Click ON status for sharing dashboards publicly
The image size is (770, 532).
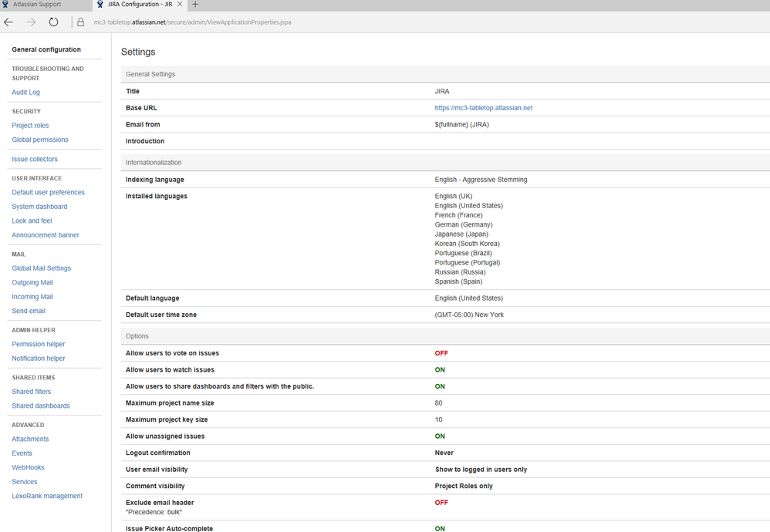(x=440, y=387)
